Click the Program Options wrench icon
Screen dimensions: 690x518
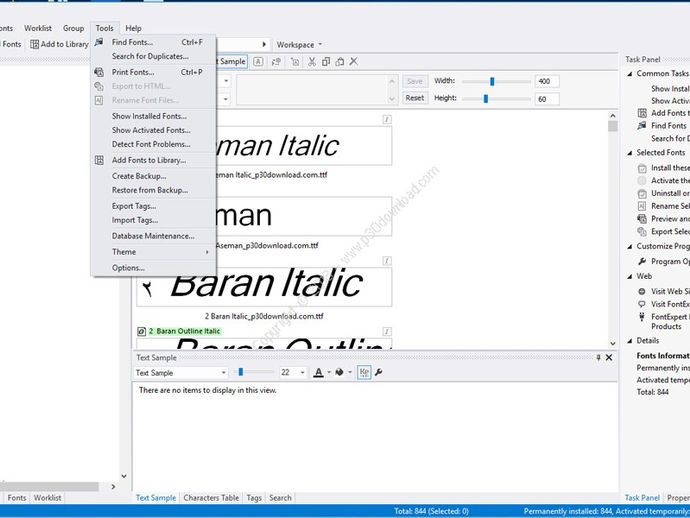tap(642, 261)
